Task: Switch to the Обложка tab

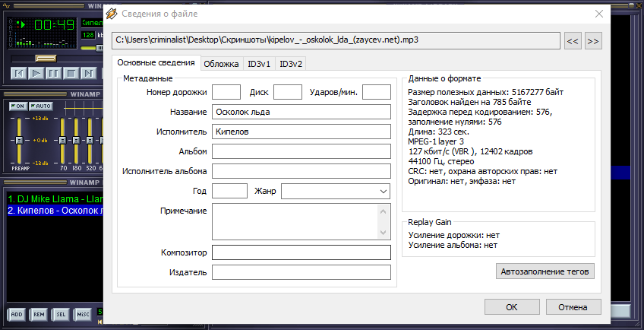Action: pyautogui.click(x=222, y=64)
